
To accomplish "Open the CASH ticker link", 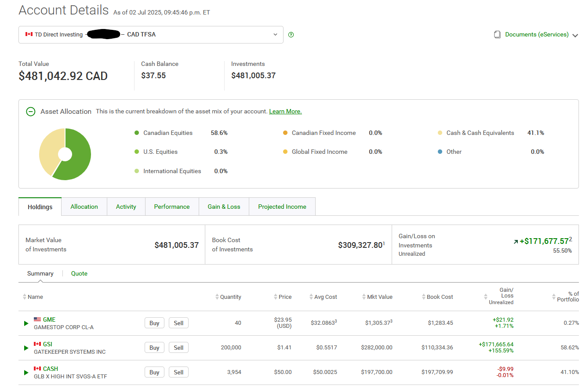I will point(51,369).
